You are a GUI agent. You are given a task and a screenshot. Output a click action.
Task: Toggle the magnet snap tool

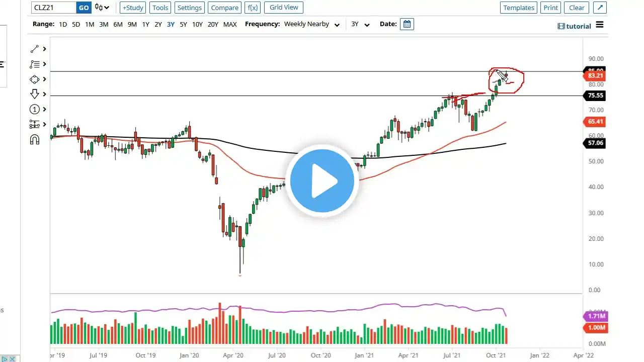coord(34,140)
